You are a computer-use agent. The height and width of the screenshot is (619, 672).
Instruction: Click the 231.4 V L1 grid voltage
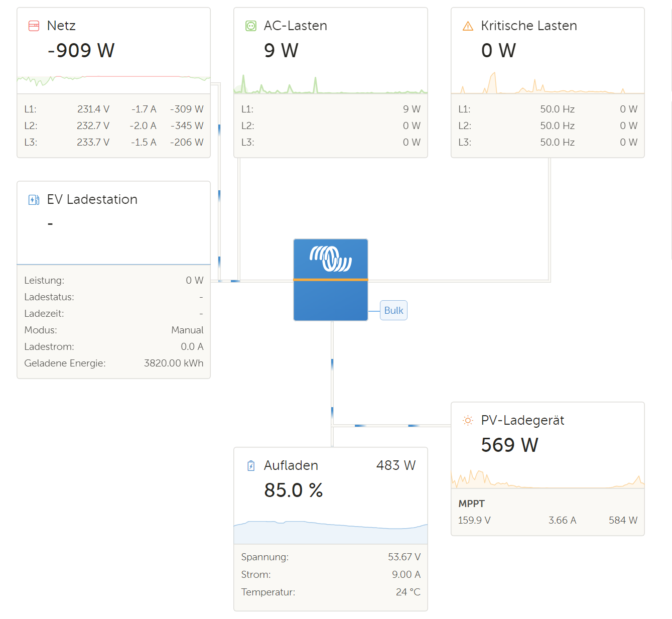tap(93, 109)
